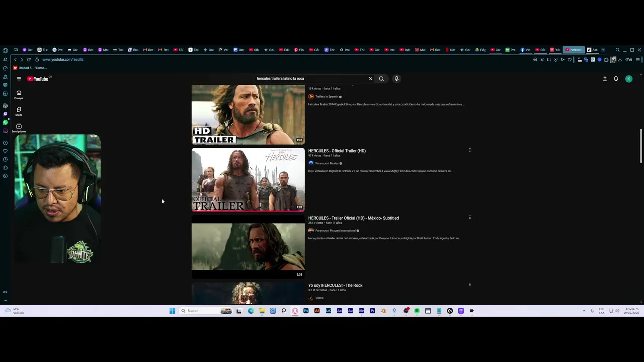This screenshot has width=644, height=362.
Task: Switch to the Ast tab next to active tab
Action: 592,50
